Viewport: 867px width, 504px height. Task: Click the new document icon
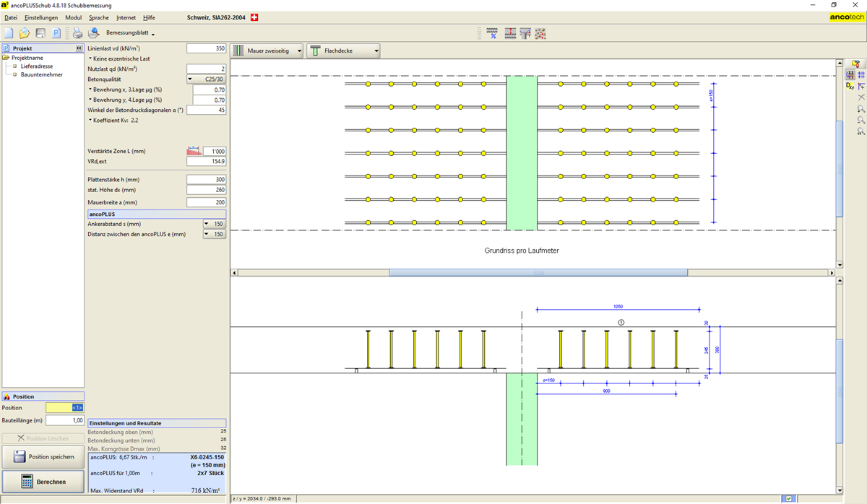pyautogui.click(x=9, y=33)
